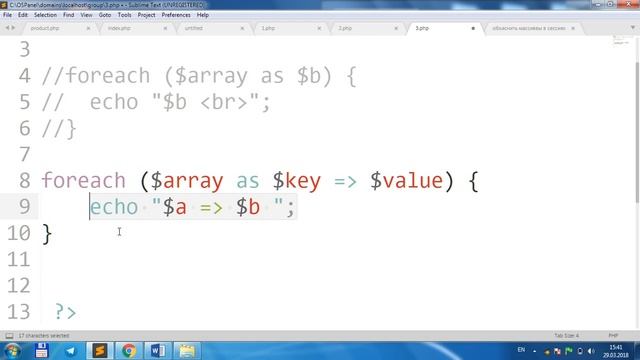Open the floppy disk taskbar app

click(x=42, y=351)
